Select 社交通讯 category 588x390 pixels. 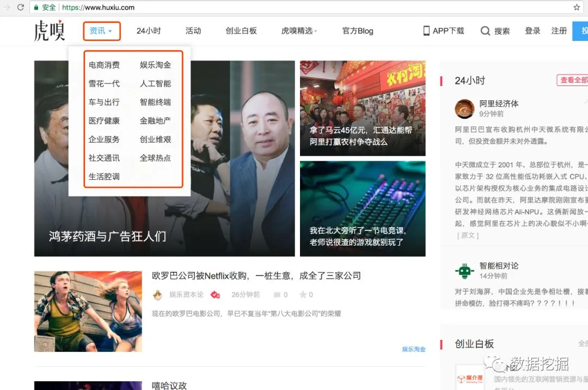pos(104,158)
